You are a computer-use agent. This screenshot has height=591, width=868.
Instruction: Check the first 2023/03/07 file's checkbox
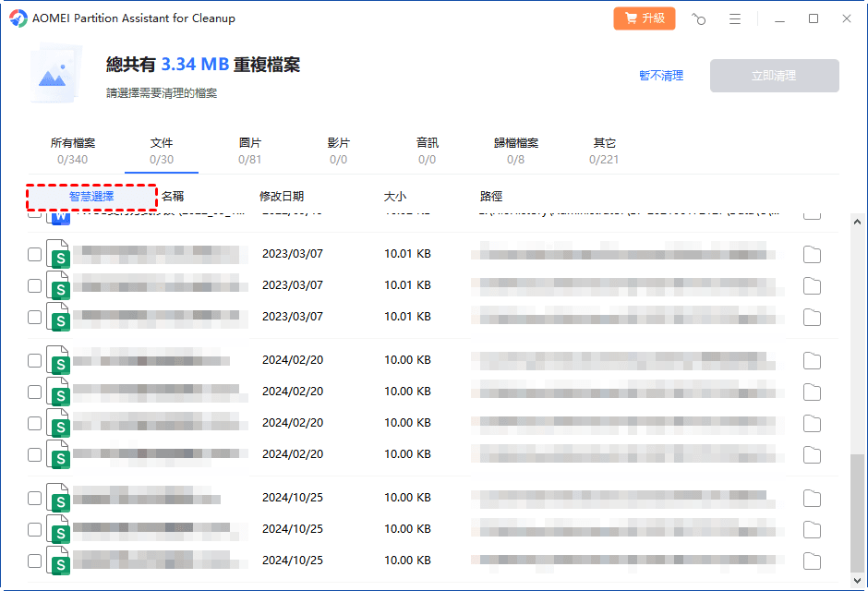pyautogui.click(x=34, y=254)
